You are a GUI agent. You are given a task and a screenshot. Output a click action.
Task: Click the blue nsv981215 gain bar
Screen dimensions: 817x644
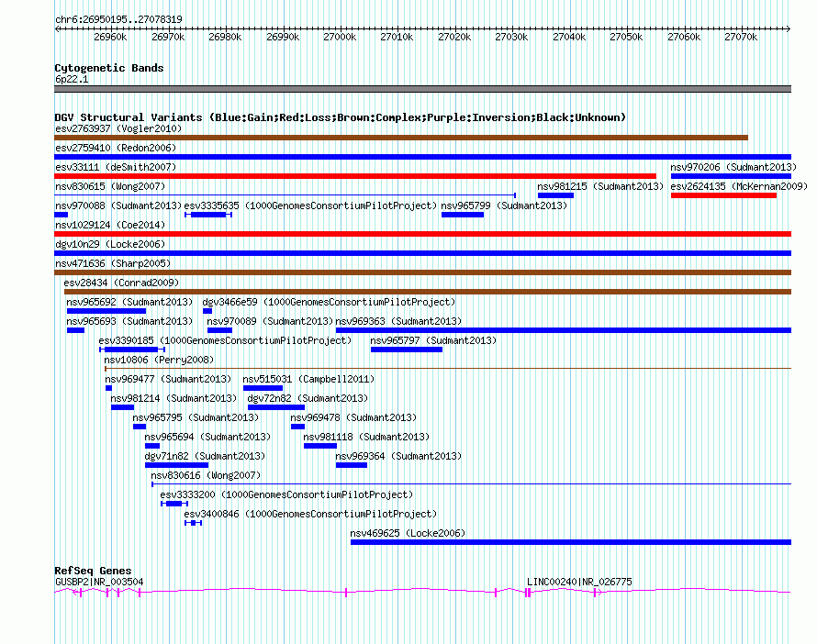556,195
